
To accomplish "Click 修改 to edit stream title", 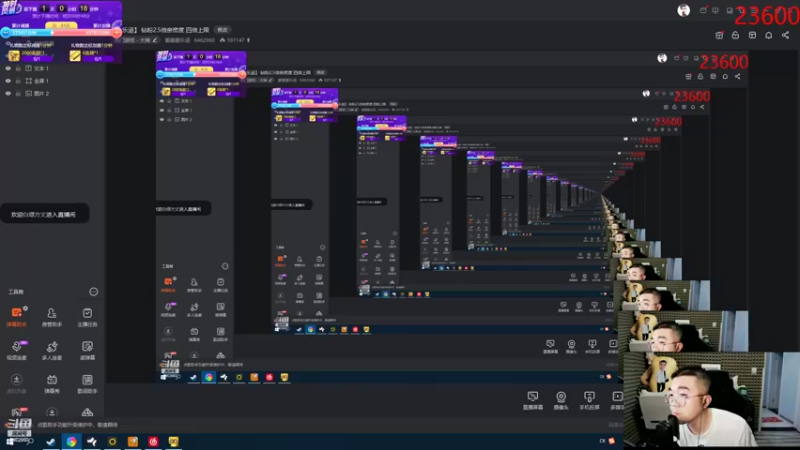I will tap(222, 30).
